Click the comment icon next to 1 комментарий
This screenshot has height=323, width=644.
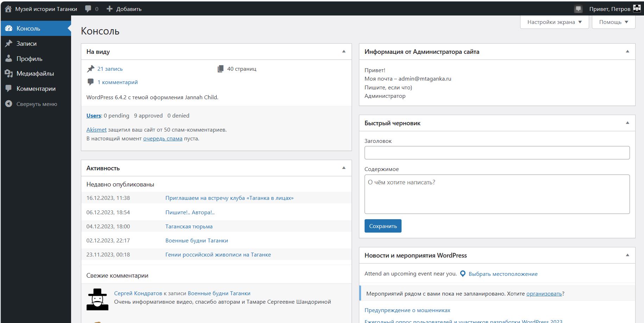[x=91, y=82]
